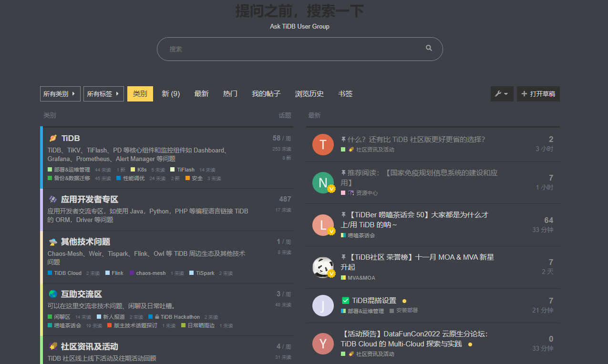The image size is (608, 364).
Task: Open topic 什么？还有比 TiDB 社区版更好更省的选择？
Action: (x=416, y=139)
